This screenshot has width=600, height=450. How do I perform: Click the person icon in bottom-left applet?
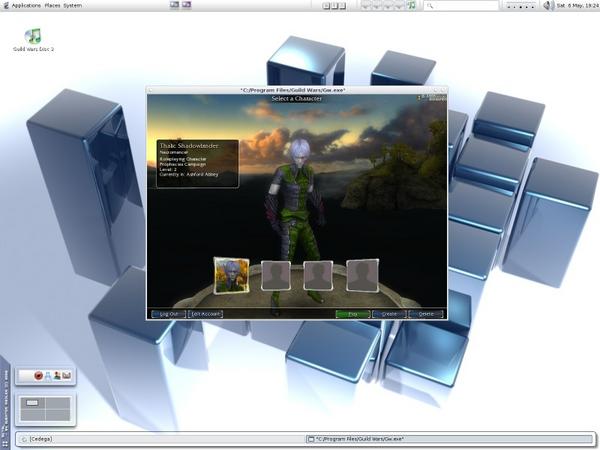(57, 376)
